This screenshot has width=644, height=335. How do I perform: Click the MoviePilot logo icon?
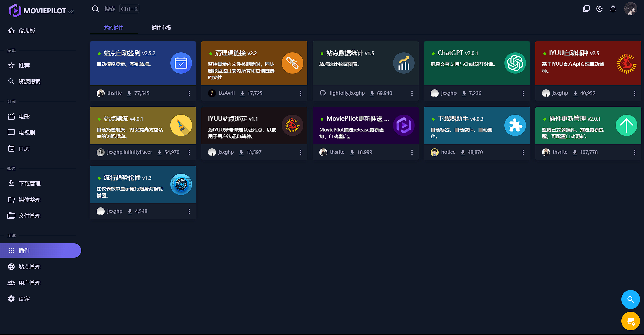click(x=15, y=11)
